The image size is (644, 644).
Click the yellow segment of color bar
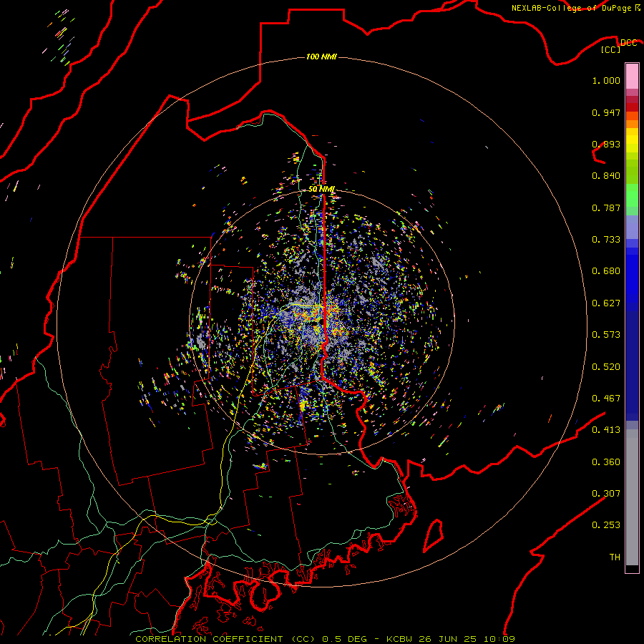coord(632,140)
